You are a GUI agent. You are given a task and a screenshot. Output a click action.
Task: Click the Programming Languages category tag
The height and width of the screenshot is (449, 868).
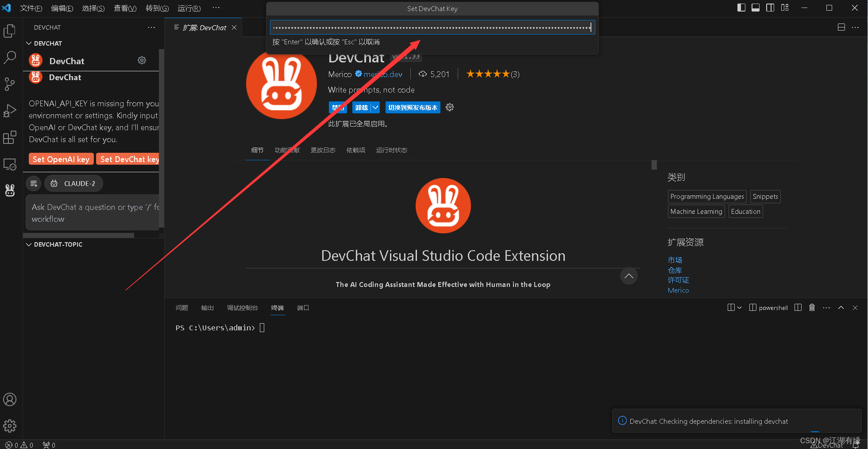pos(707,197)
